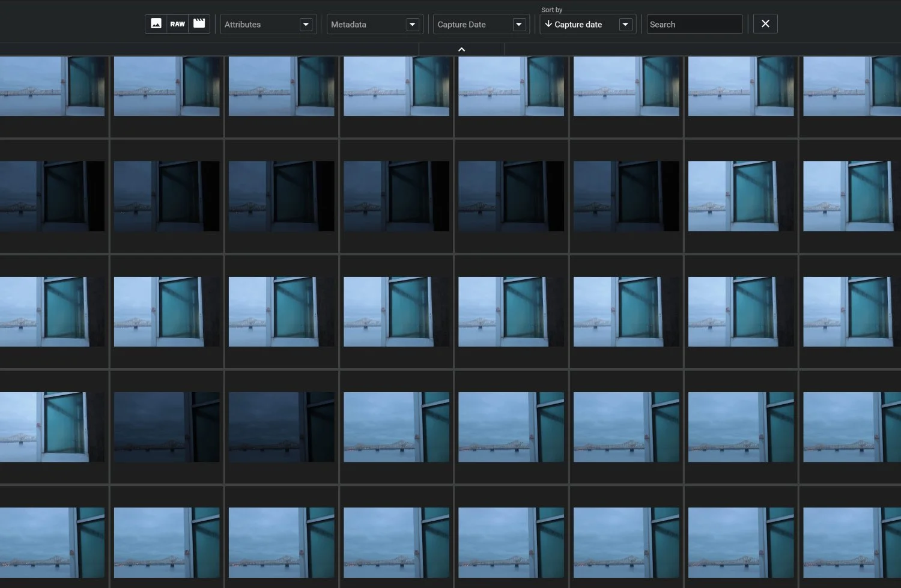The image size is (901, 588).
Task: Expand the Metadata filter menu
Action: click(x=374, y=24)
